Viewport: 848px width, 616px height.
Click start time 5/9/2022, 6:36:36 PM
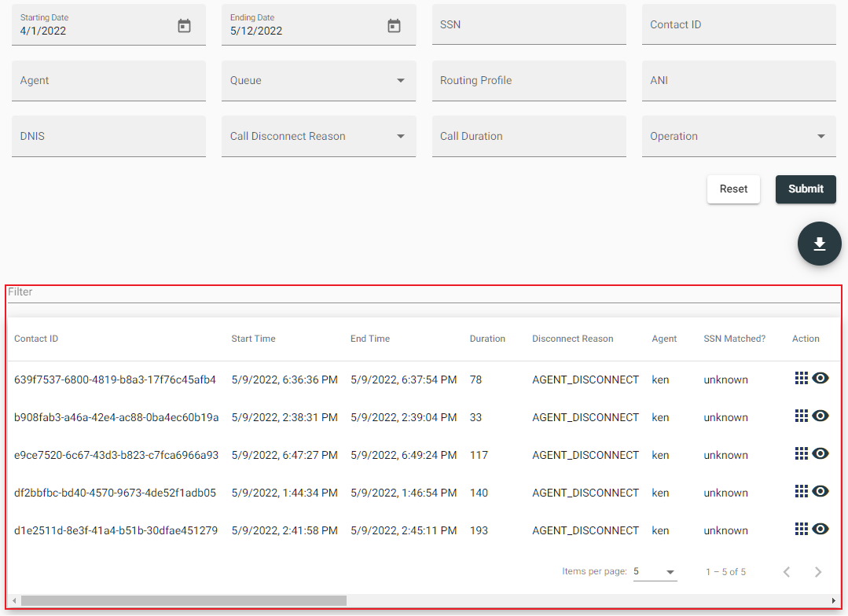point(285,379)
